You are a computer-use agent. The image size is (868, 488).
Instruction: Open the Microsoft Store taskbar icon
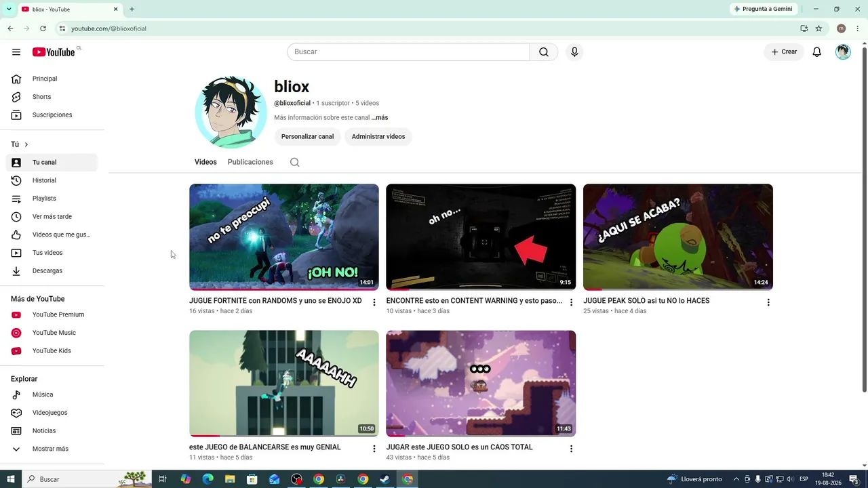point(252,479)
